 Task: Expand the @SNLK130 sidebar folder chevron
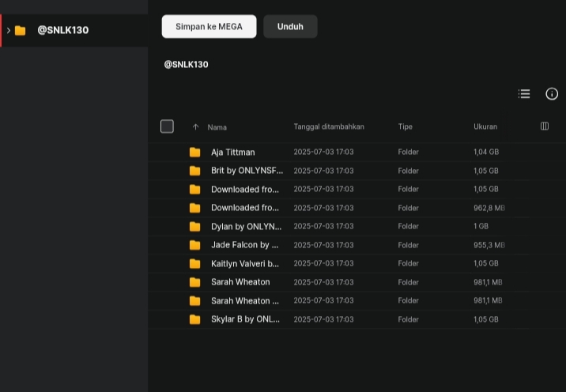9,30
